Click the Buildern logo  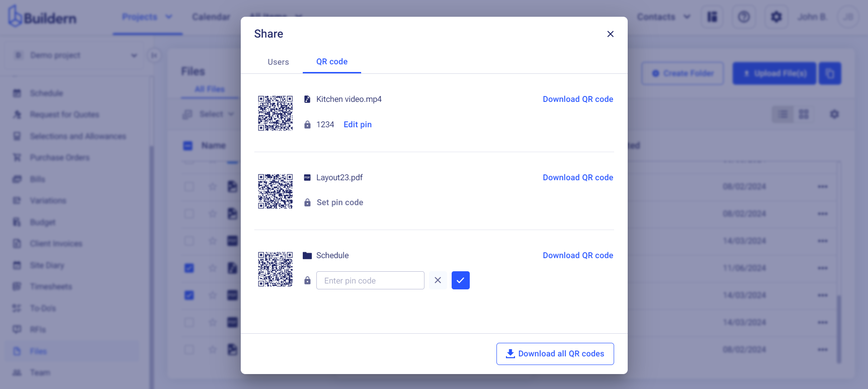pyautogui.click(x=42, y=17)
